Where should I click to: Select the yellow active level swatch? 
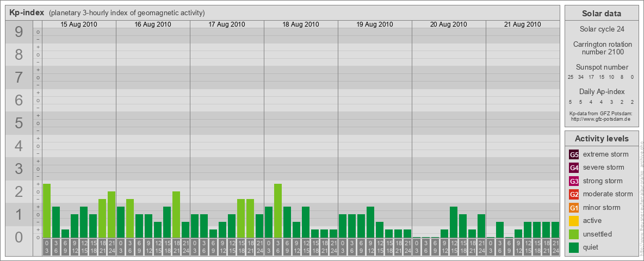click(574, 221)
